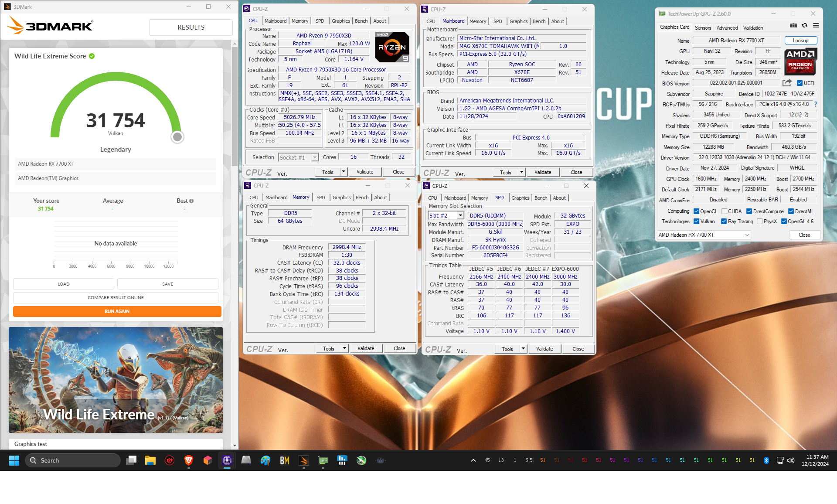Click the orange RUN AGAIN button
Image resolution: width=837 pixels, height=504 pixels.
pos(117,311)
